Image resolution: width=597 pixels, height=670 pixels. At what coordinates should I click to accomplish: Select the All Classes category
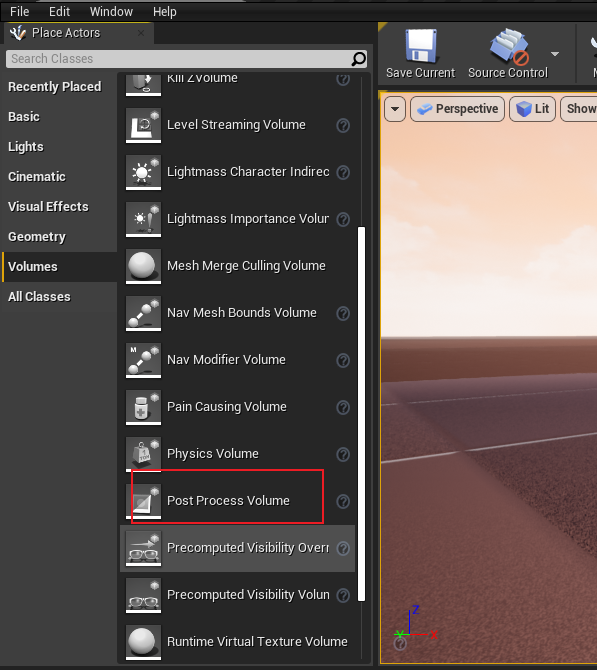coord(39,297)
